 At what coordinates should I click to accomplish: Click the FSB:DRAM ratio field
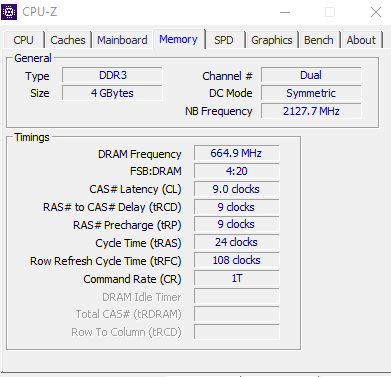237,171
